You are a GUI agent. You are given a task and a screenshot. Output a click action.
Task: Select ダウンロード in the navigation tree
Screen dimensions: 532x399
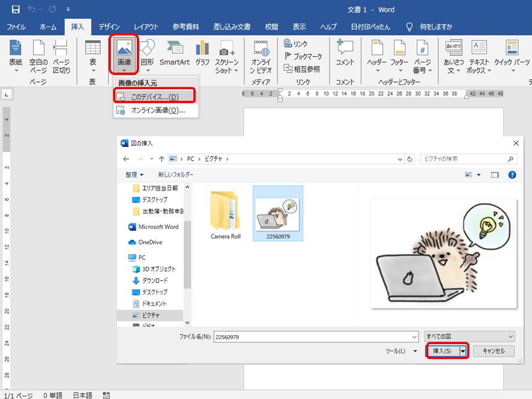[x=150, y=280]
